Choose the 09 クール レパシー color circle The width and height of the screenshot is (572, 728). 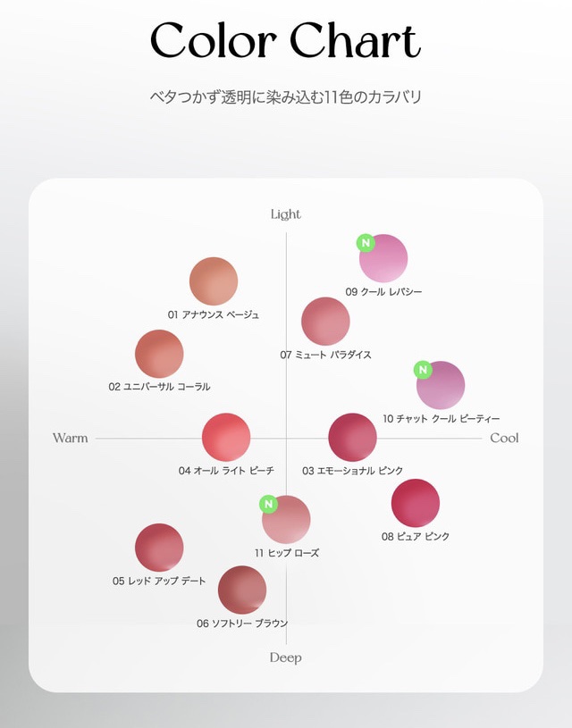point(385,259)
